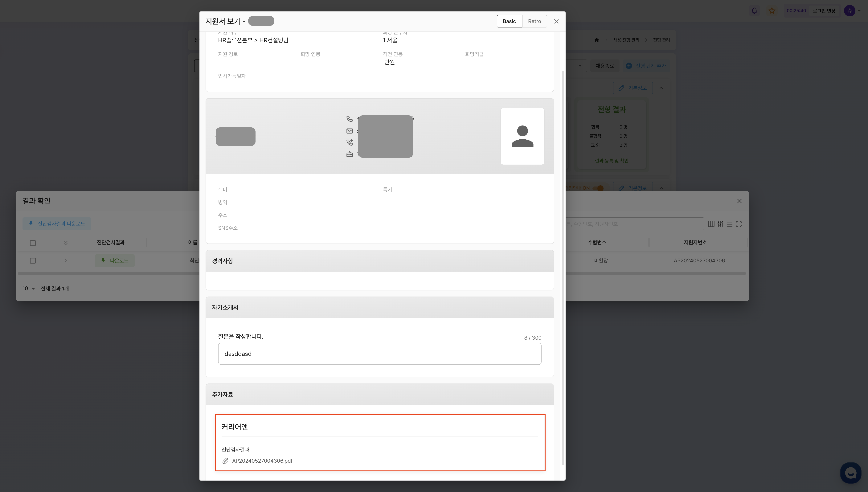Open the column layout icon
The image size is (868, 492).
[711, 224]
